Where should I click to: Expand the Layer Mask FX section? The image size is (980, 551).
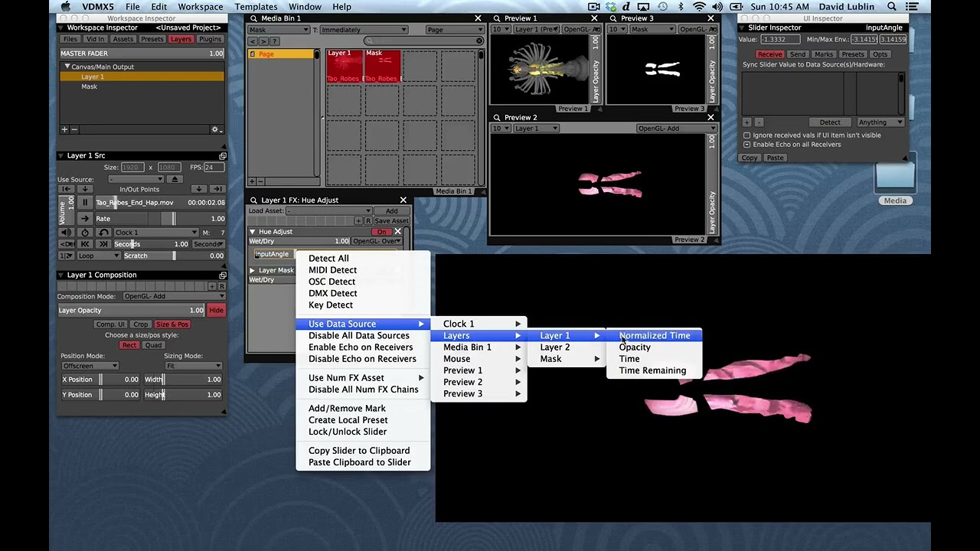(253, 270)
